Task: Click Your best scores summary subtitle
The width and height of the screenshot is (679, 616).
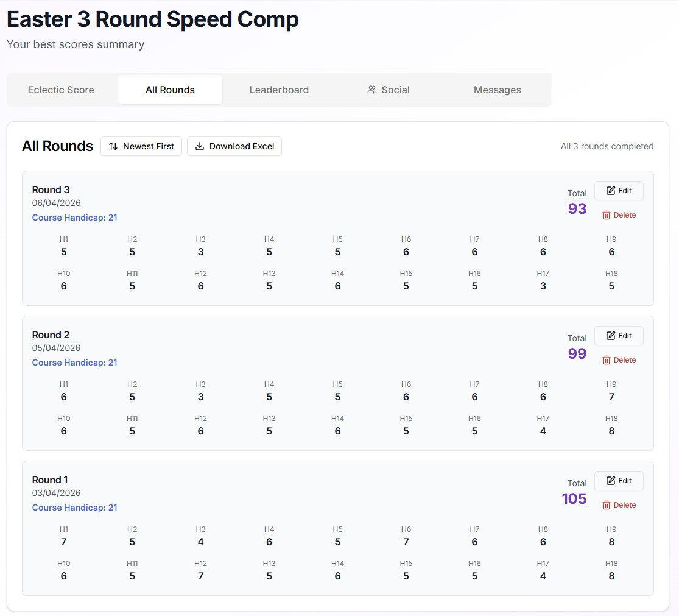Action: click(76, 44)
